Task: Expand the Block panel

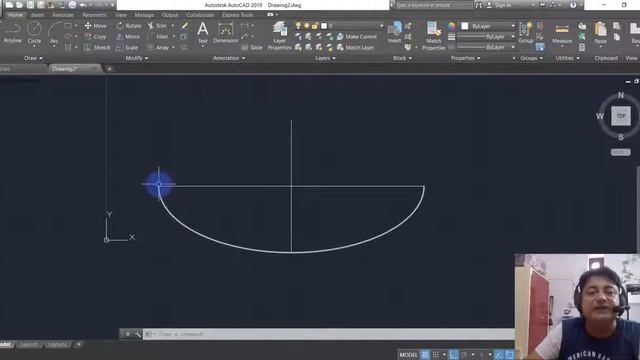Action: coord(402,58)
